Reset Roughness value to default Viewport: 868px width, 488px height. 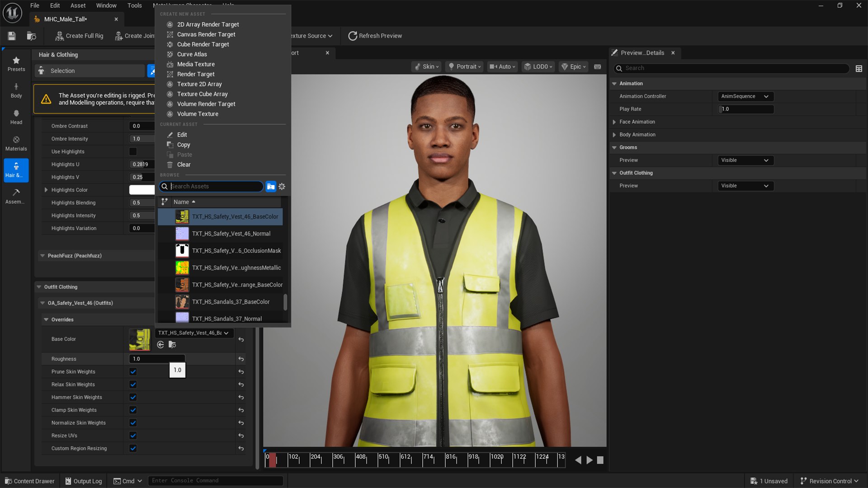[241, 359]
